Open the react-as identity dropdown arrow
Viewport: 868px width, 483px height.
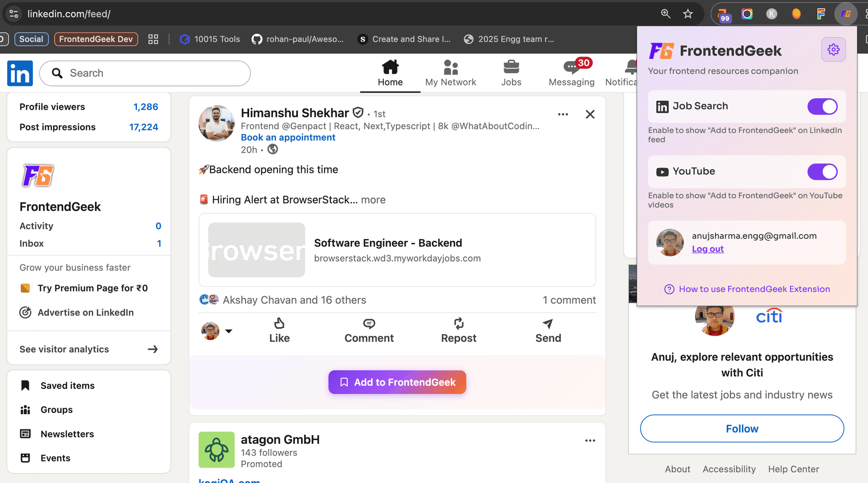click(x=229, y=331)
